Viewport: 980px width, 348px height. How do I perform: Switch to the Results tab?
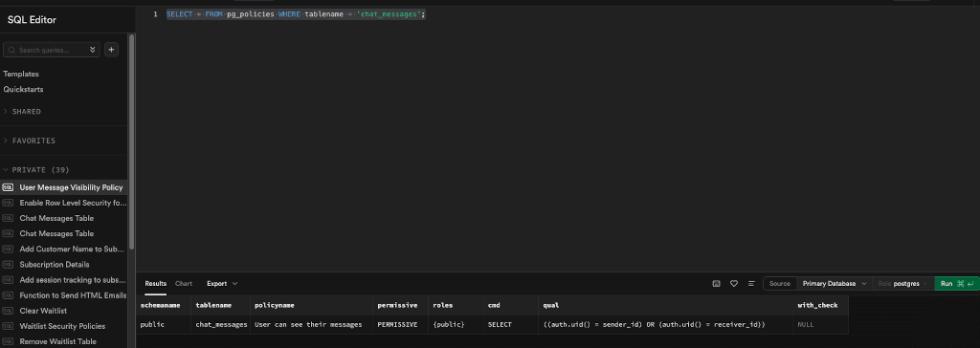point(156,284)
